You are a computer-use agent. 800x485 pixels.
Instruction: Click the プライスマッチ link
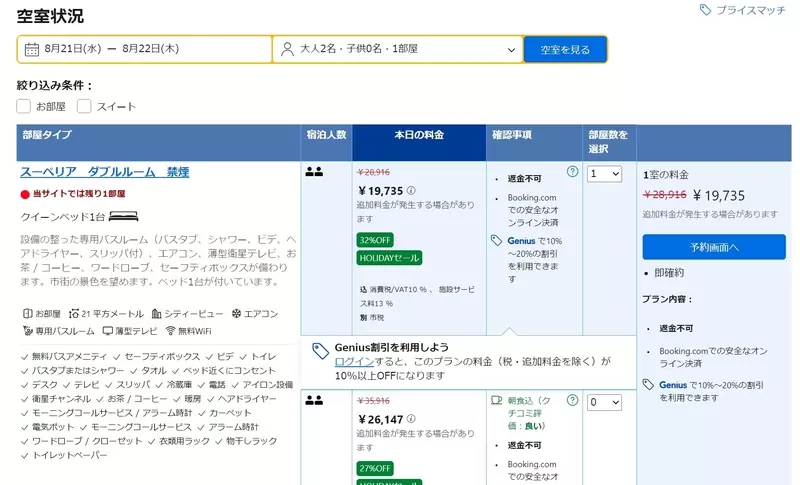pyautogui.click(x=751, y=10)
